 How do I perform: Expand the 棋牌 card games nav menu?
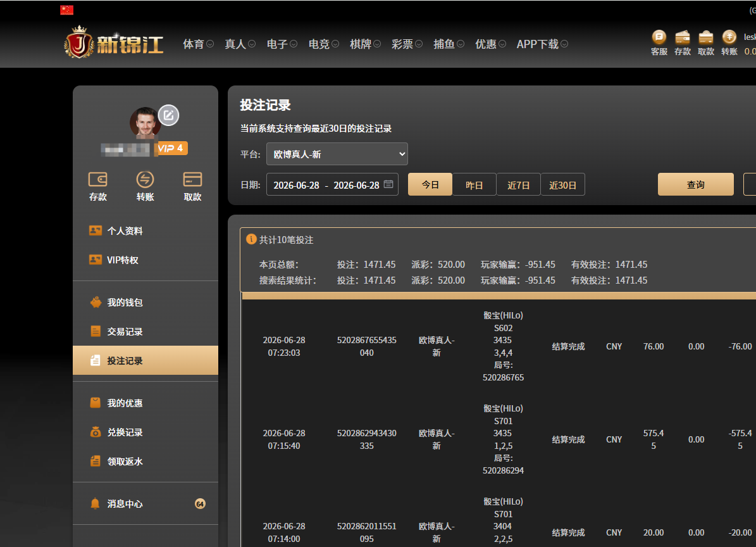[366, 44]
